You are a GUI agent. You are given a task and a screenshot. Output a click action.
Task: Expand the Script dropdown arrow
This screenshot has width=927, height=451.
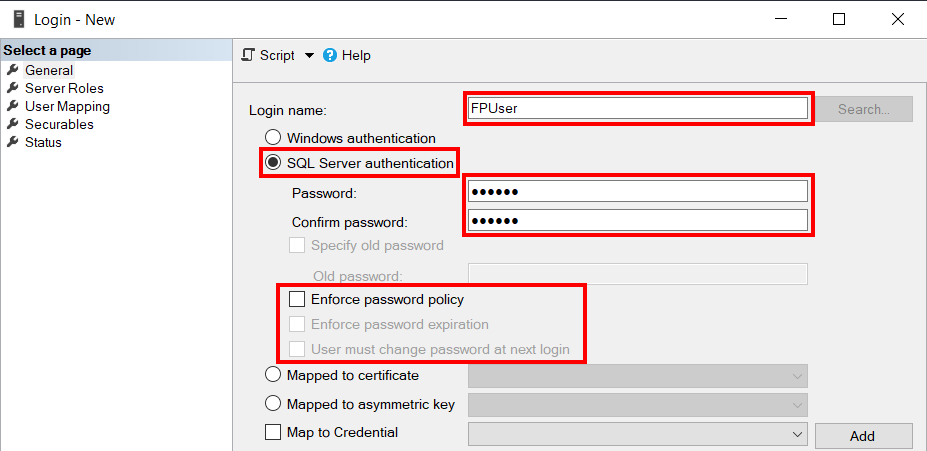(309, 56)
